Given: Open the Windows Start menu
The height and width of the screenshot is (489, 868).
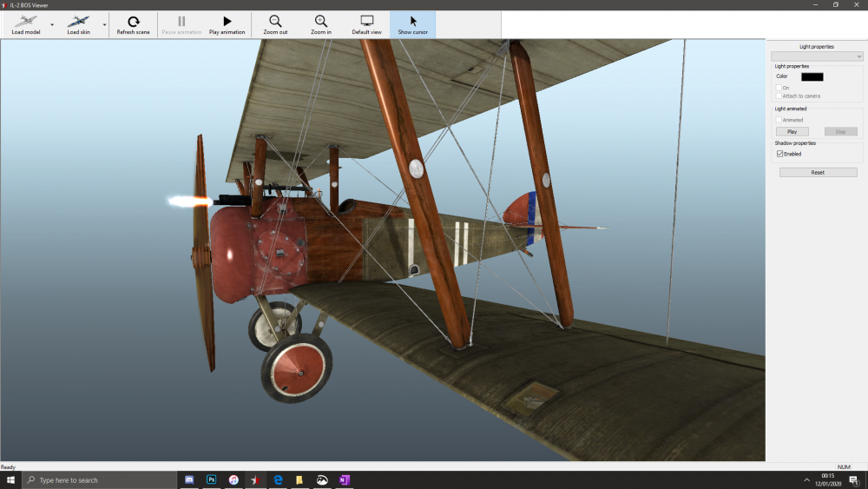Looking at the screenshot, I should [x=10, y=480].
